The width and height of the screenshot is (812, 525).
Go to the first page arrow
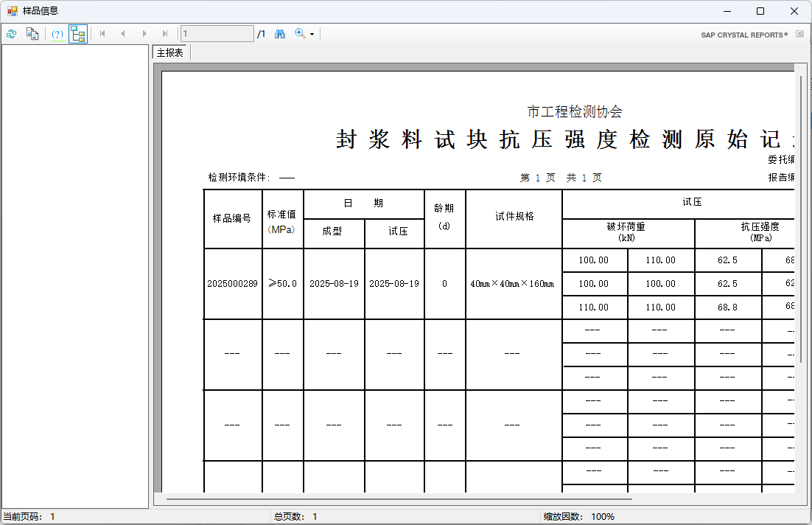[x=102, y=34]
